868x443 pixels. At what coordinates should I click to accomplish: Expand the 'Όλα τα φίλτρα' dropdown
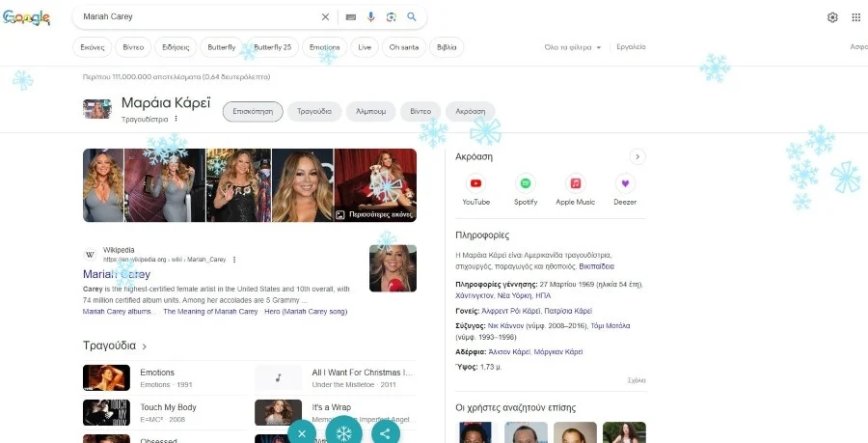(x=573, y=47)
